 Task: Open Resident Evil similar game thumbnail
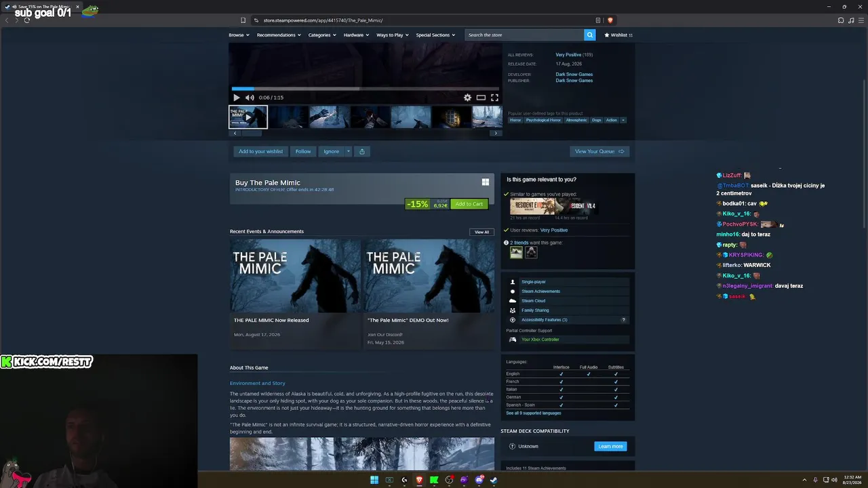point(532,206)
